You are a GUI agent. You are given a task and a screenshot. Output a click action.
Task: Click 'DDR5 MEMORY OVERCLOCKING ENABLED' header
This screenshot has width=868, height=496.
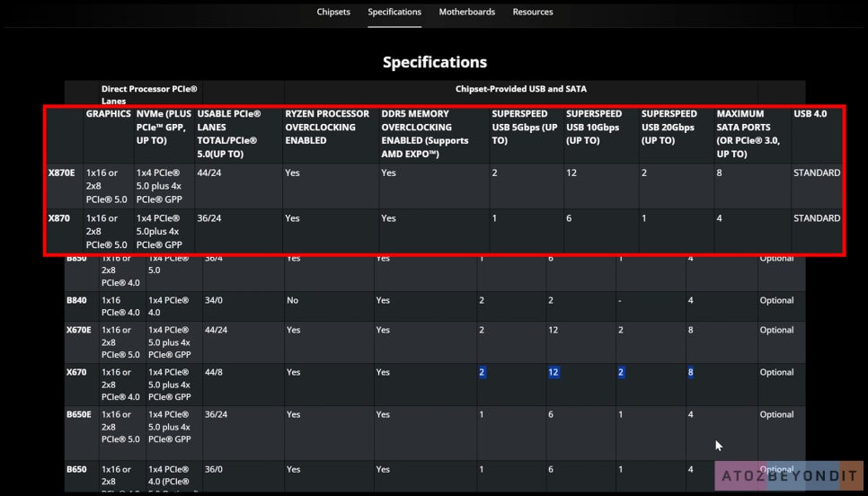tap(425, 133)
